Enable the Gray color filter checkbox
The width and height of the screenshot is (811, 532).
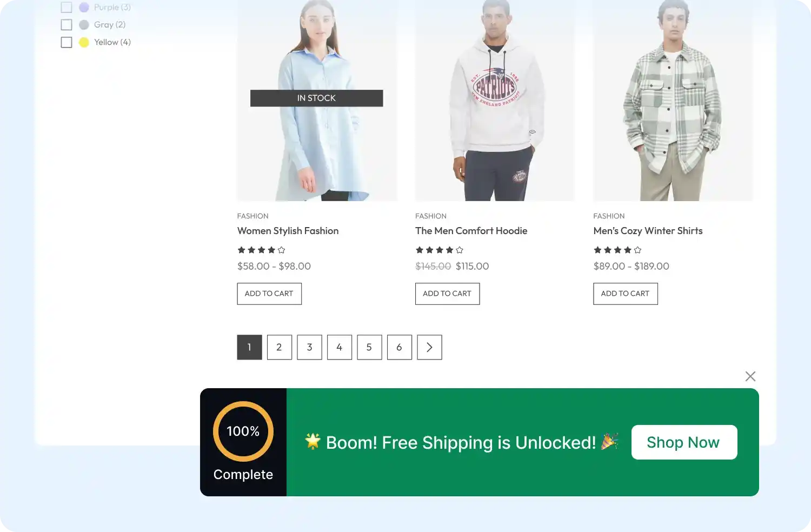67,25
